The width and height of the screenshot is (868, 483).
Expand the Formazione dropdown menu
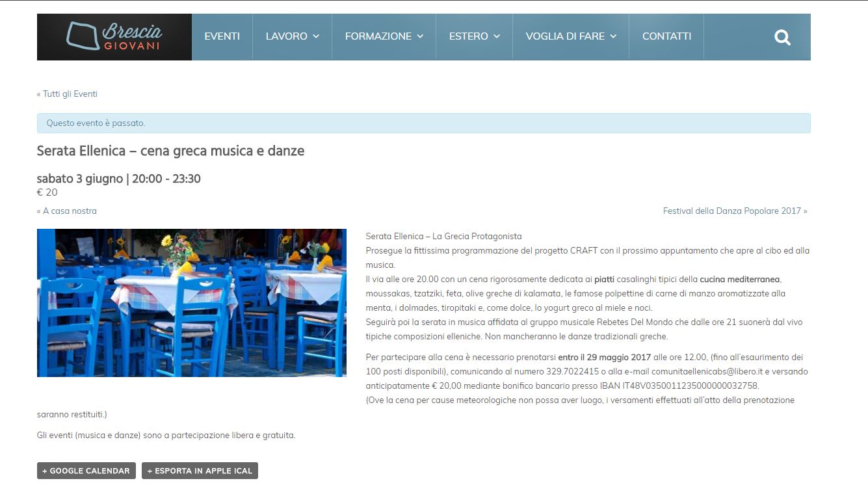pyautogui.click(x=384, y=36)
